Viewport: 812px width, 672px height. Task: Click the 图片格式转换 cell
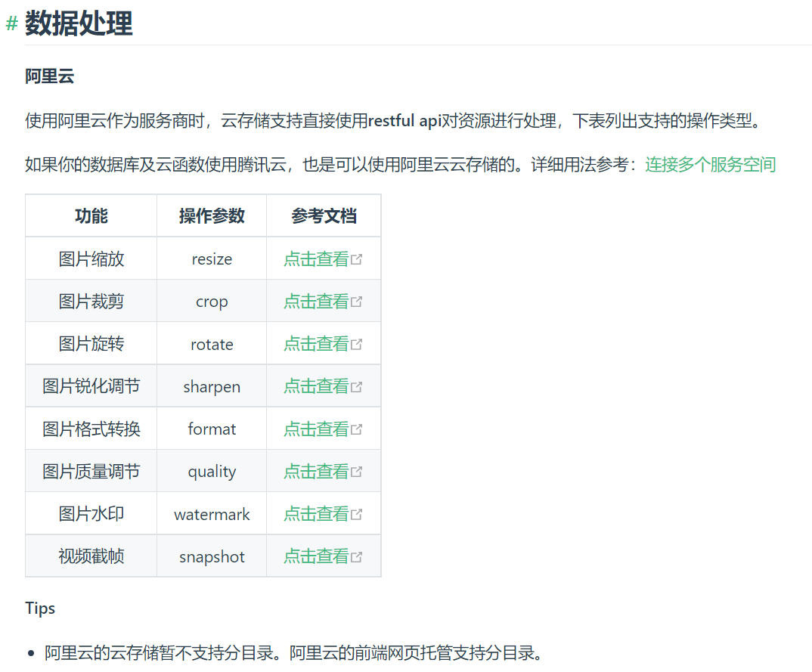pyautogui.click(x=91, y=429)
